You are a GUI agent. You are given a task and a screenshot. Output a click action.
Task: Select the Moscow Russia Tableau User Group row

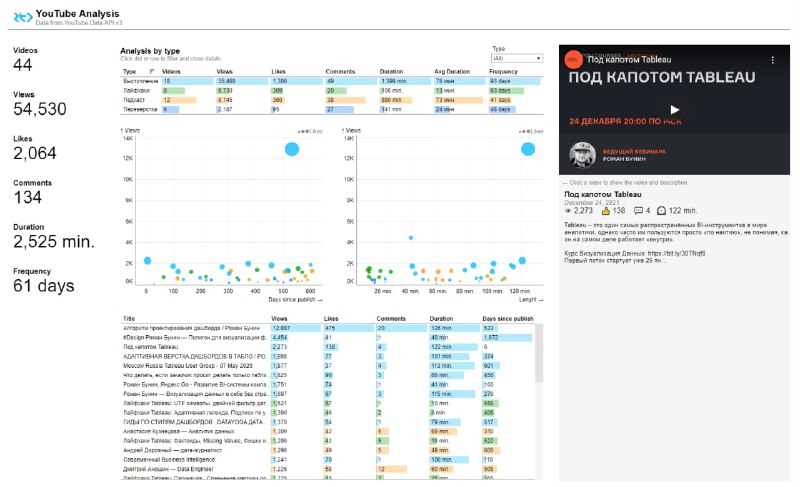(x=328, y=366)
